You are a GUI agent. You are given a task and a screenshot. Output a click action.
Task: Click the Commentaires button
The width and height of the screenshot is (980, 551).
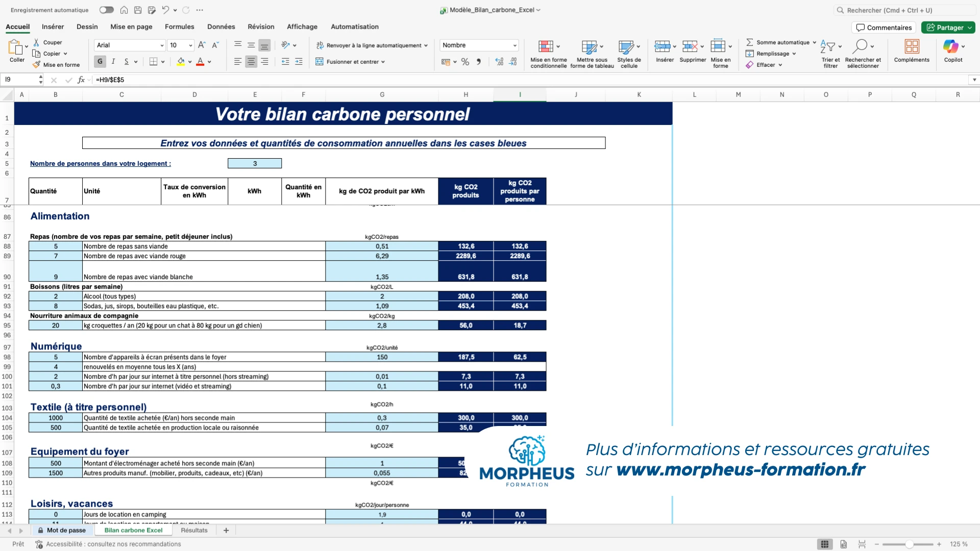click(884, 28)
